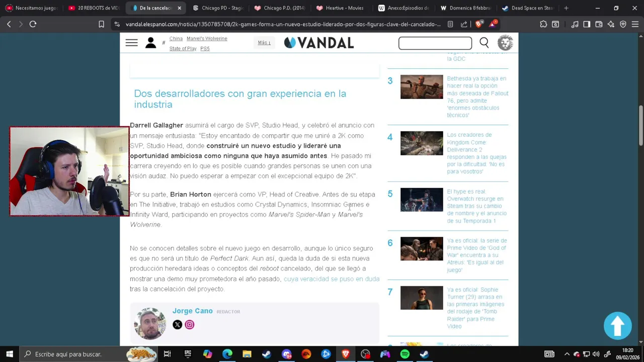Open Task View on the taskbar
This screenshot has width=644, height=362.
click(x=168, y=354)
